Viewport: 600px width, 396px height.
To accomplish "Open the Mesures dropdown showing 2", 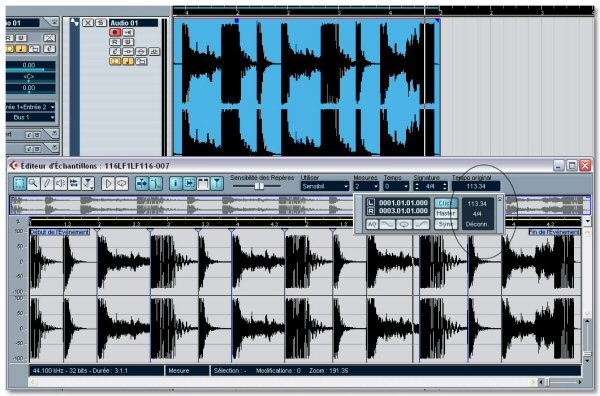I will 366,186.
